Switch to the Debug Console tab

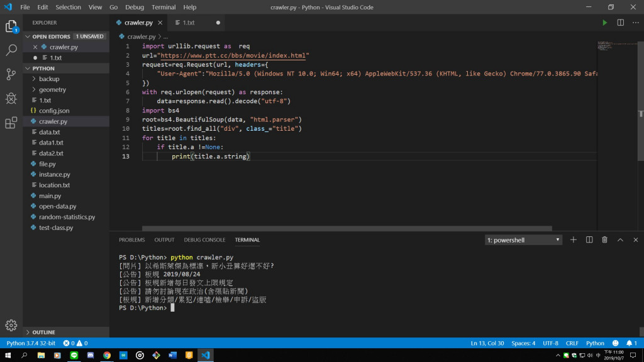click(204, 239)
